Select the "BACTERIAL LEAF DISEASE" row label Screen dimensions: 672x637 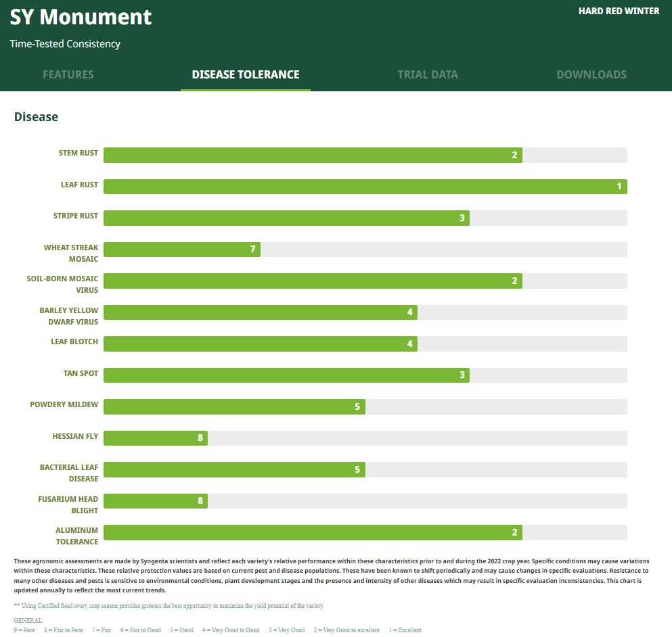point(69,473)
